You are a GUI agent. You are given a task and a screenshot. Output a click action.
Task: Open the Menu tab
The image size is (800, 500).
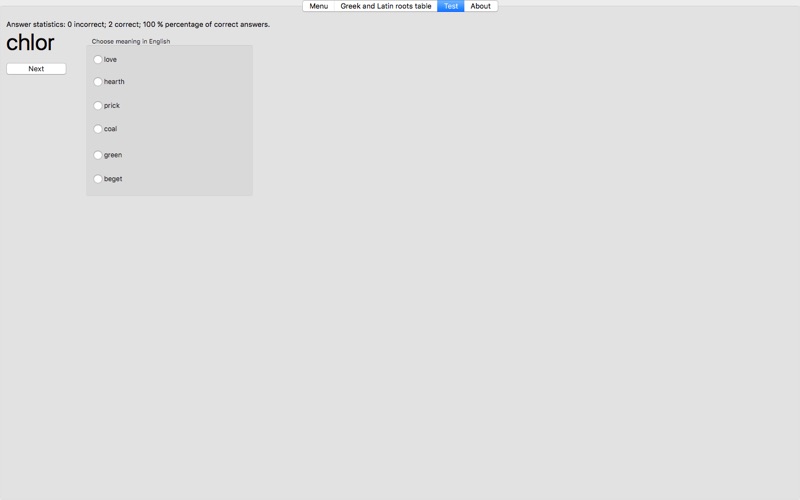click(x=318, y=6)
